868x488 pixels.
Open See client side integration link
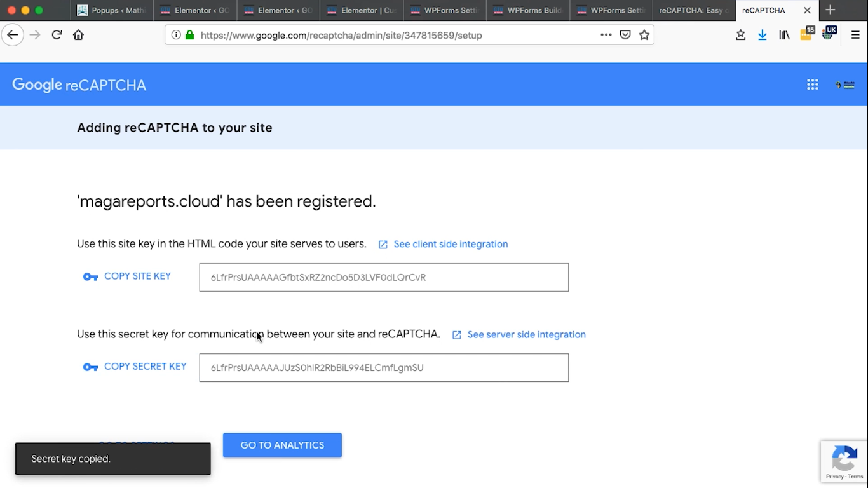tap(451, 245)
